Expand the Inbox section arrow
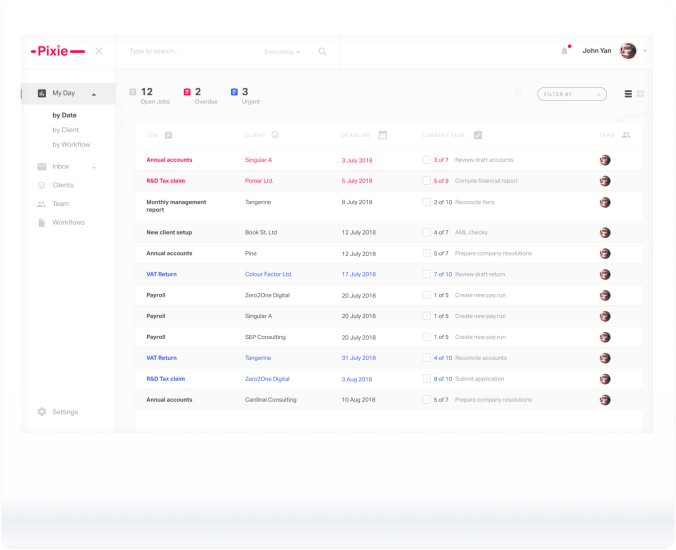 click(94, 168)
